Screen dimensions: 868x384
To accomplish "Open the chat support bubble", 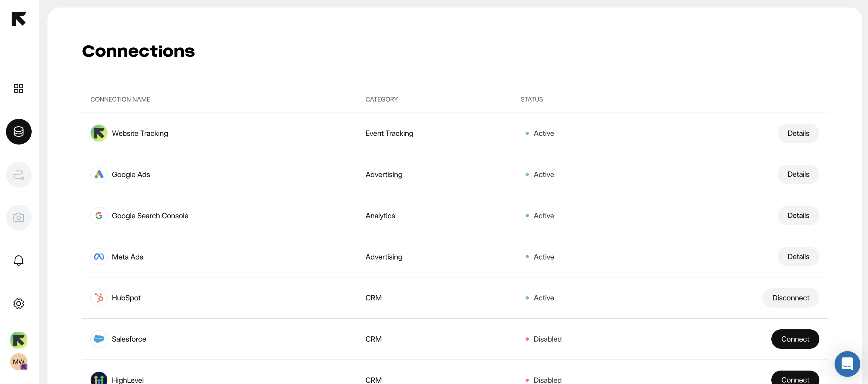I will 847,364.
